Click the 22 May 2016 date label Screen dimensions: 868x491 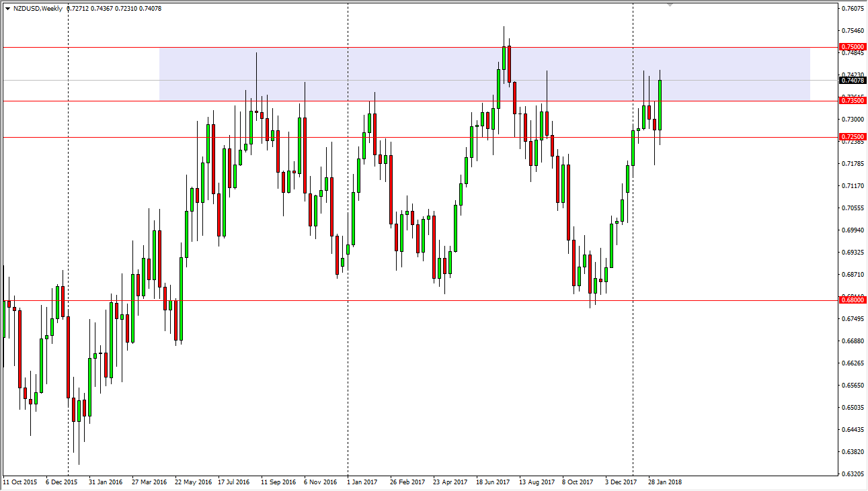coord(193,482)
